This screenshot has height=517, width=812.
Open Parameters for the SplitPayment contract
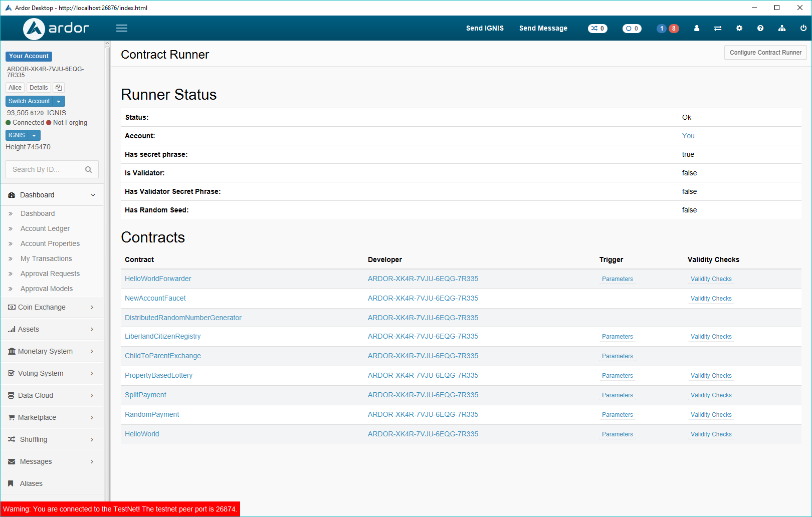tap(617, 395)
